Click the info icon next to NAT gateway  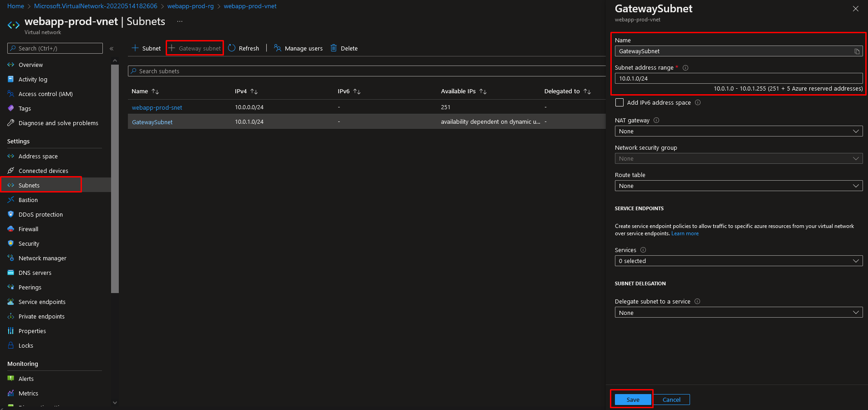coord(656,121)
